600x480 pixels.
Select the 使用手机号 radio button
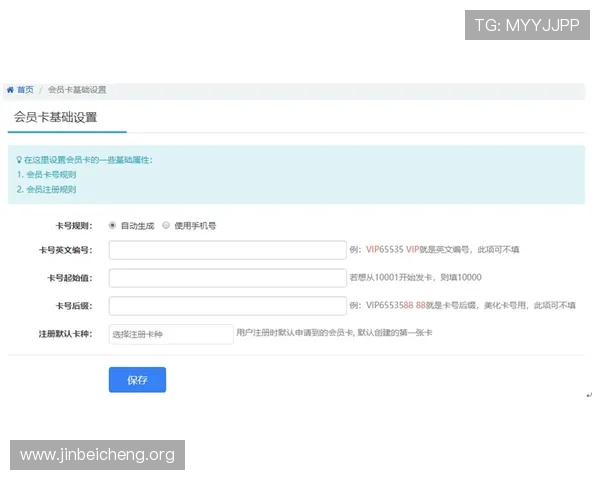click(166, 225)
